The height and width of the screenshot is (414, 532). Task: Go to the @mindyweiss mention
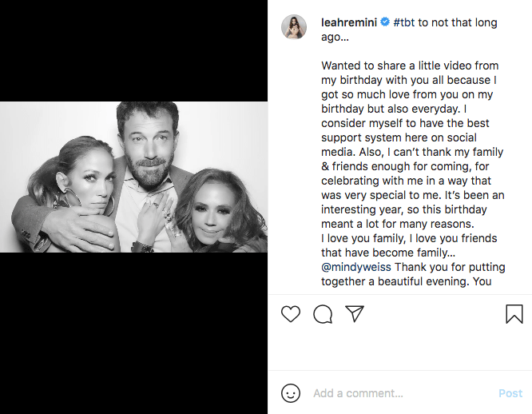[356, 267]
